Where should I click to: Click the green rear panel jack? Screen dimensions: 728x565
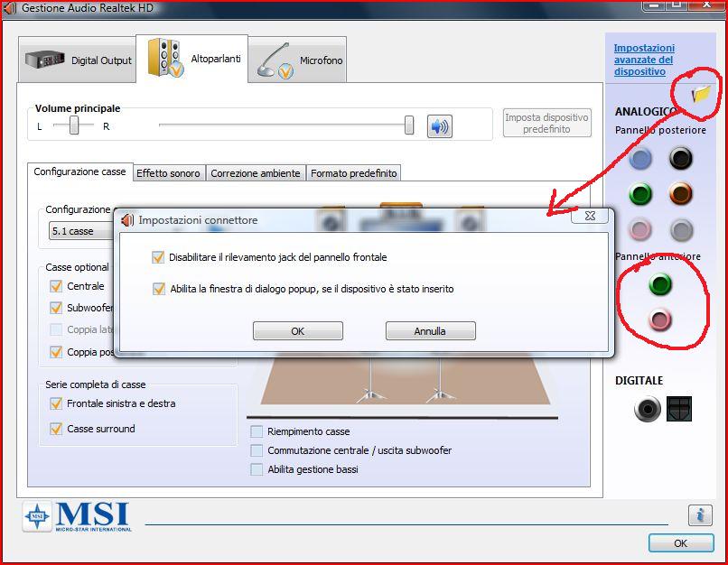click(x=640, y=194)
